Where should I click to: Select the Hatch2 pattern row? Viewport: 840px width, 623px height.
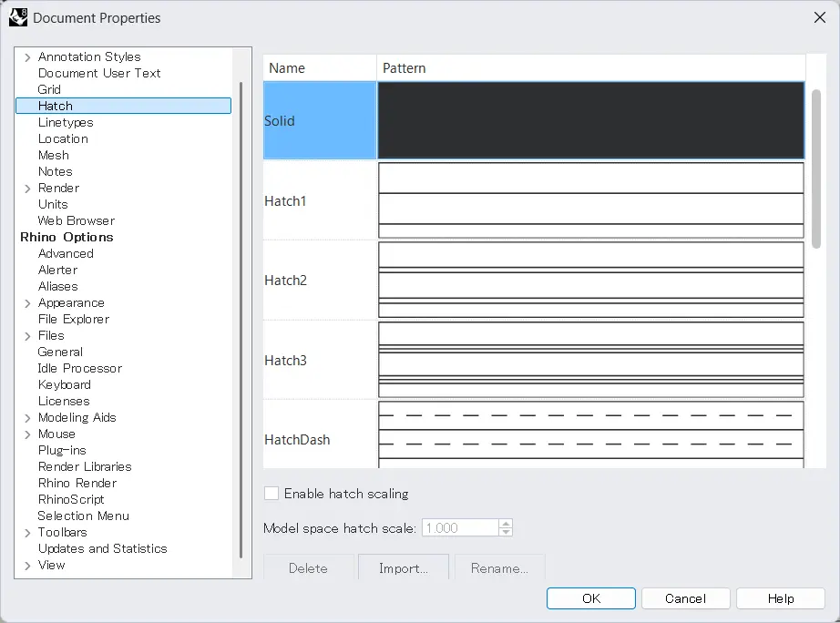319,280
